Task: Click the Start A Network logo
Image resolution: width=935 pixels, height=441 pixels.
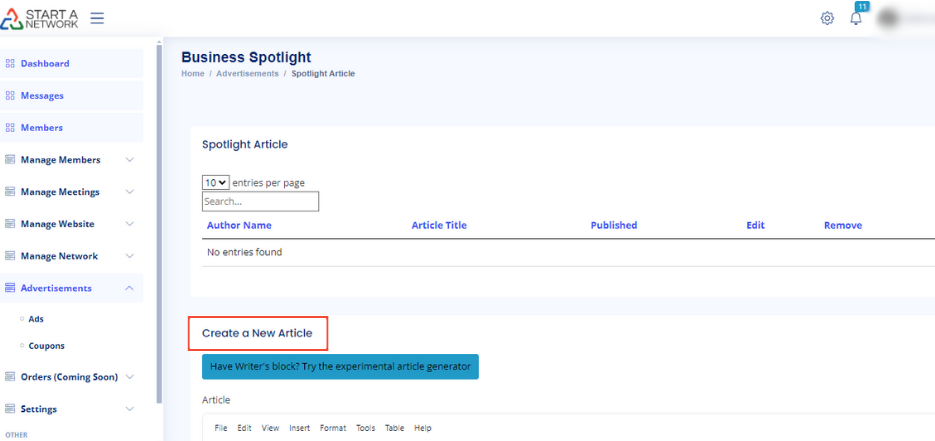Action: [x=41, y=18]
